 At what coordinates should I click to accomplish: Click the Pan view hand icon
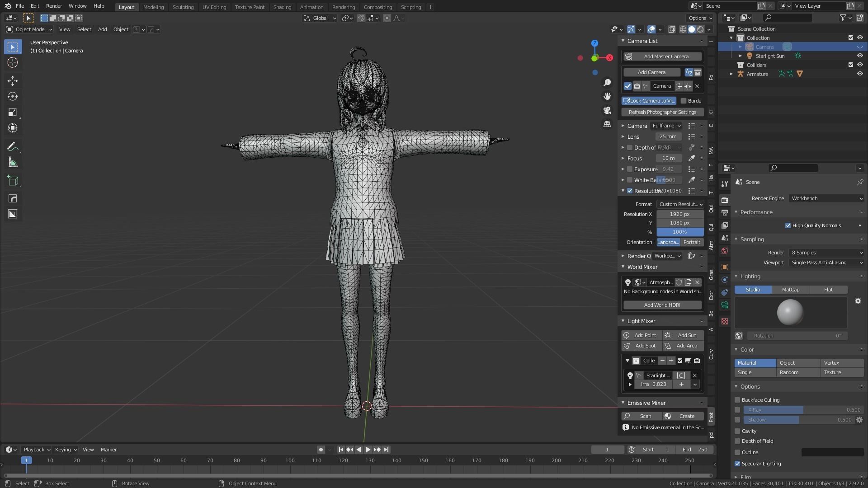(x=607, y=96)
